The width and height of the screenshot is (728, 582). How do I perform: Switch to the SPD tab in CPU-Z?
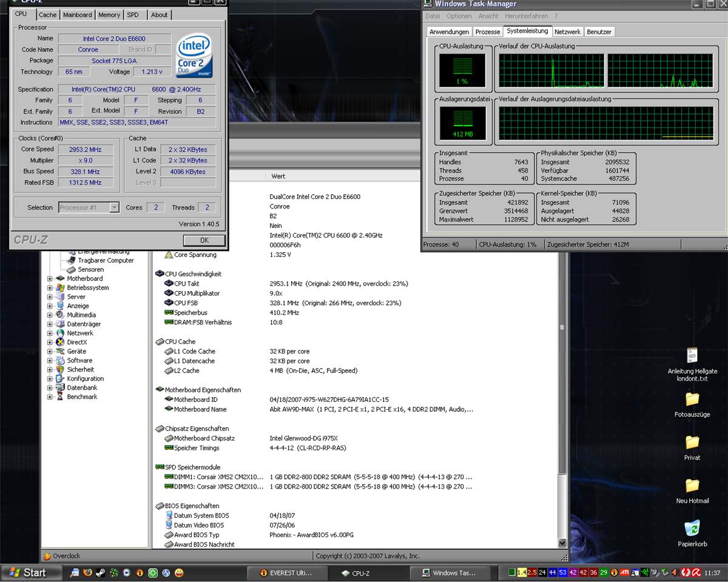(133, 15)
